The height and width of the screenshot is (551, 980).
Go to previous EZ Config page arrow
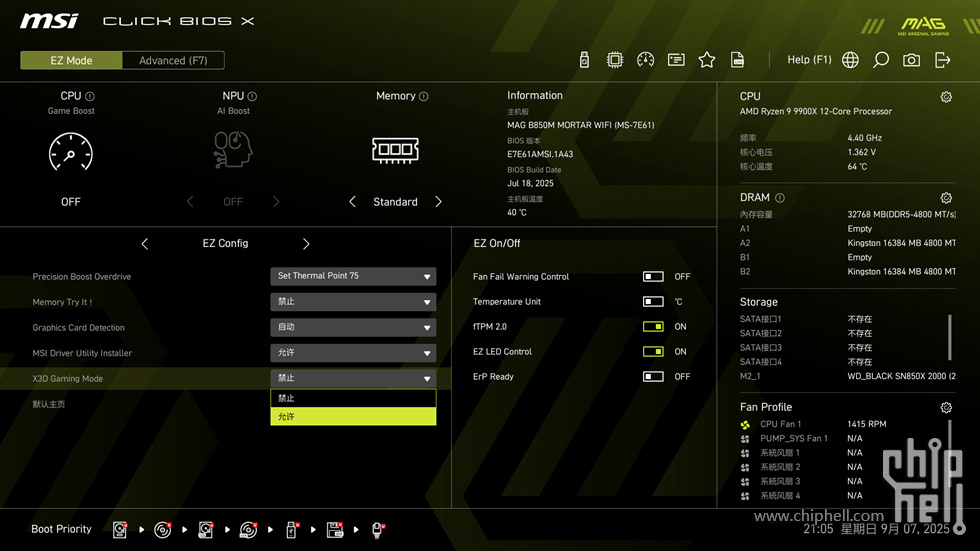145,244
